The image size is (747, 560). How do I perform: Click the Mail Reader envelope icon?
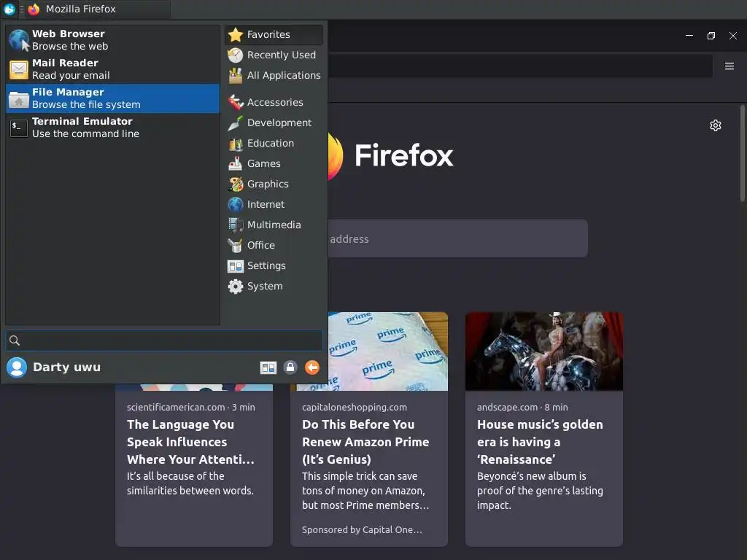click(x=19, y=69)
